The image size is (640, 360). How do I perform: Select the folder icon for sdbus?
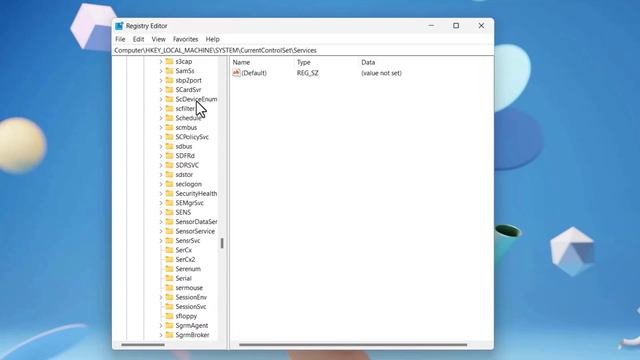(169, 146)
